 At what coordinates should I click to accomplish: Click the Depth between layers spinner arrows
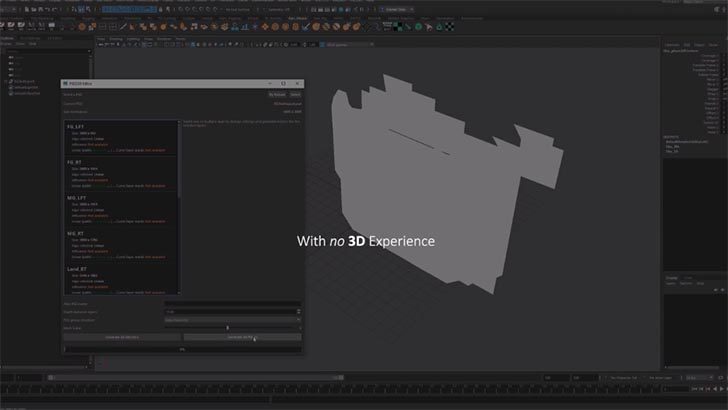(x=298, y=311)
